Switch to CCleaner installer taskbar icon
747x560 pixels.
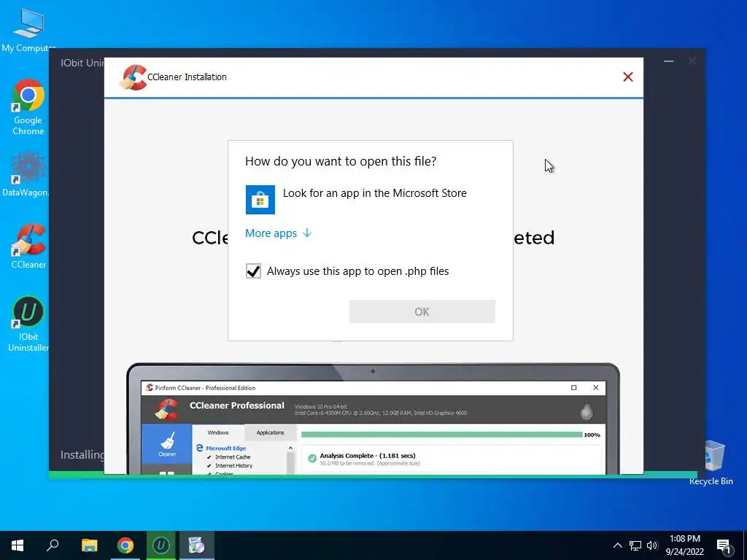click(x=196, y=545)
